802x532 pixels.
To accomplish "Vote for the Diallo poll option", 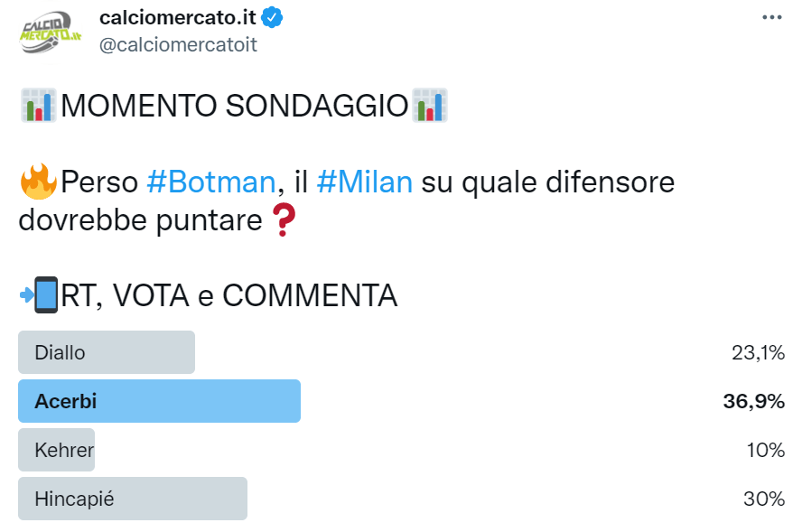I will (x=104, y=352).
